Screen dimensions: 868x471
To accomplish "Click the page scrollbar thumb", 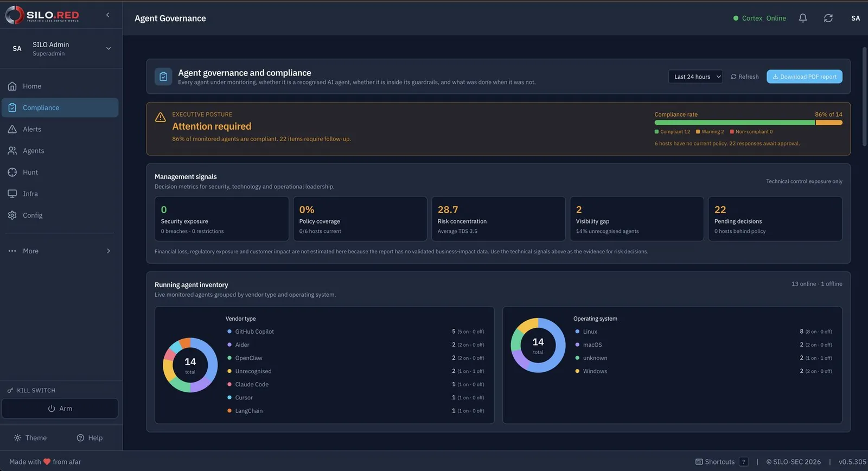I will point(865,97).
